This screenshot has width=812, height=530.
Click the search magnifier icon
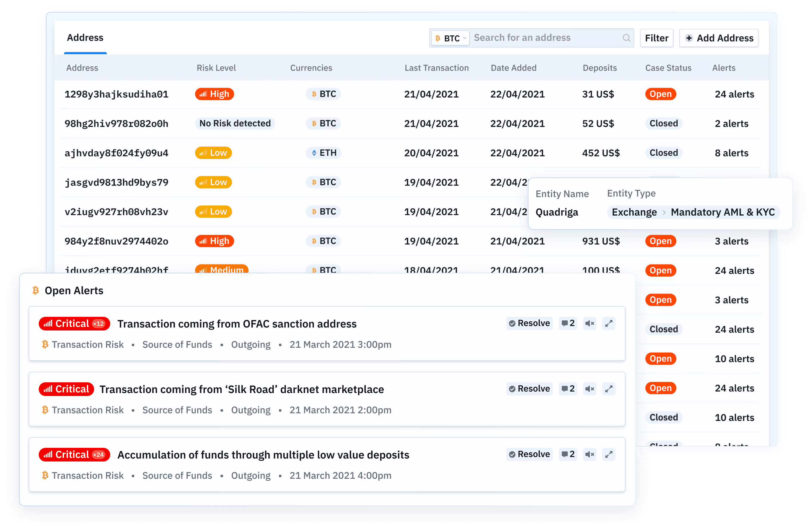[626, 38]
